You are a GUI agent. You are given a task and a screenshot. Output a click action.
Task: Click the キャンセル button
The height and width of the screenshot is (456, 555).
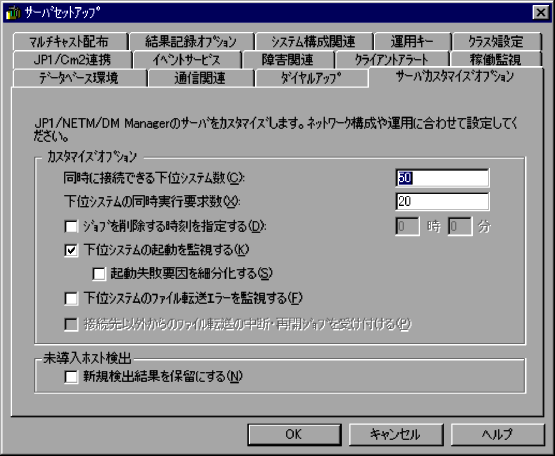(x=396, y=434)
